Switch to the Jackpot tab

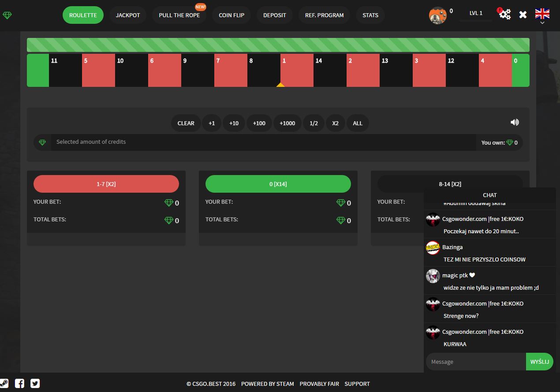point(128,15)
